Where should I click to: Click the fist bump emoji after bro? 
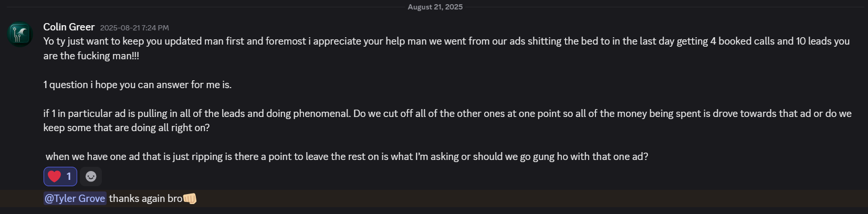click(190, 198)
